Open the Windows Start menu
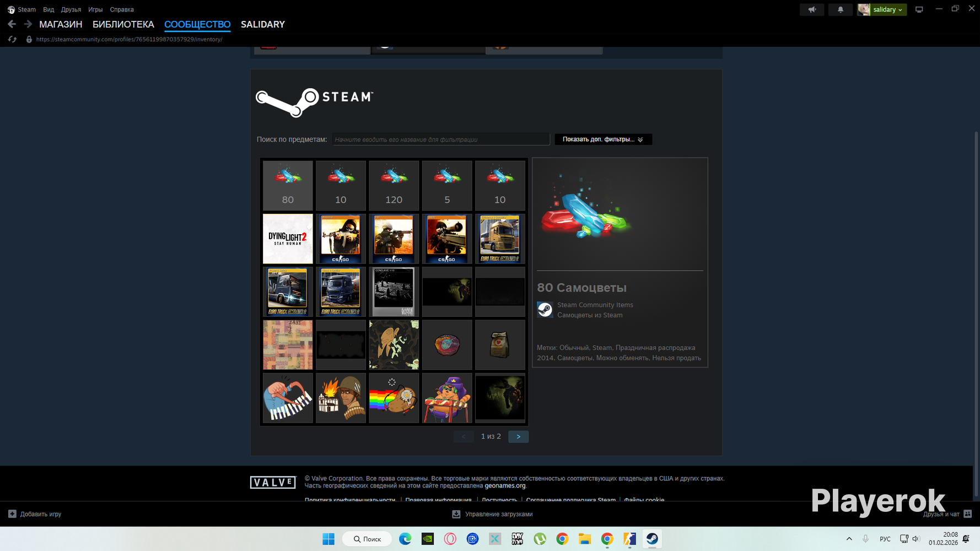Screen dimensions: 980x551 pos(329,539)
